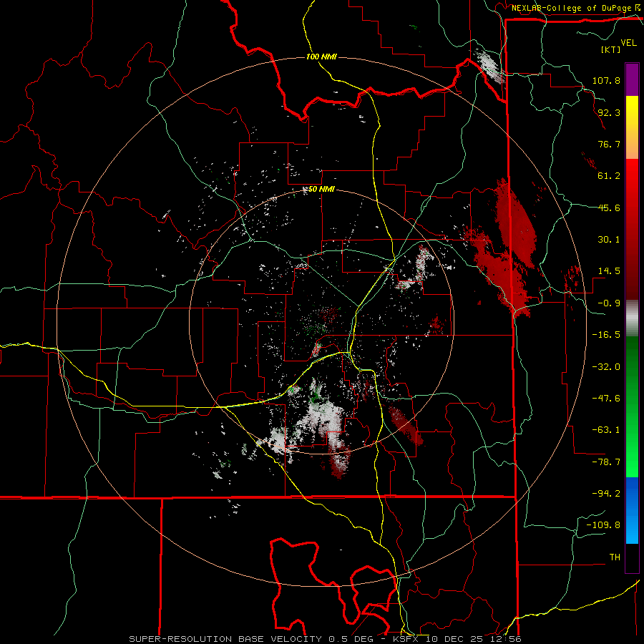Click the purple top color bar segment
The width and height of the screenshot is (644, 644).
[632, 79]
